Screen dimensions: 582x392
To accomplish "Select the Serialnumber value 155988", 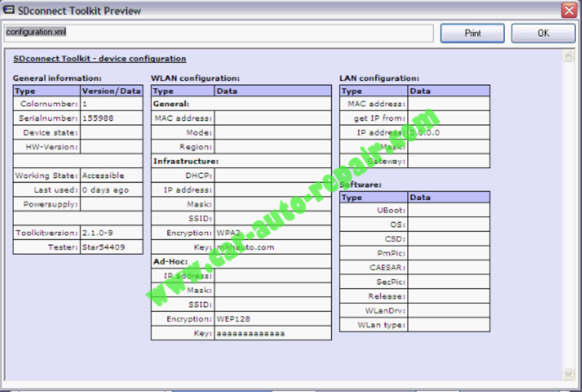I will click(x=98, y=118).
